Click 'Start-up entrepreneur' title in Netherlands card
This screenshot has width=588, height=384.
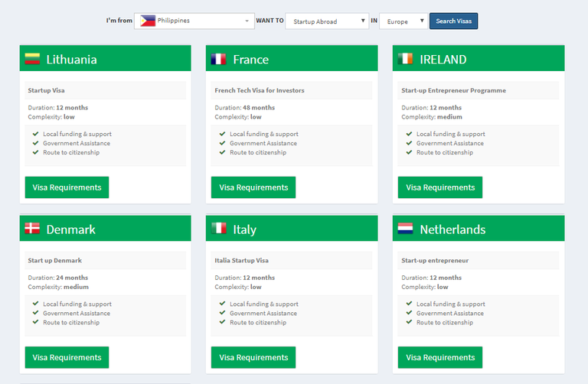tap(435, 260)
